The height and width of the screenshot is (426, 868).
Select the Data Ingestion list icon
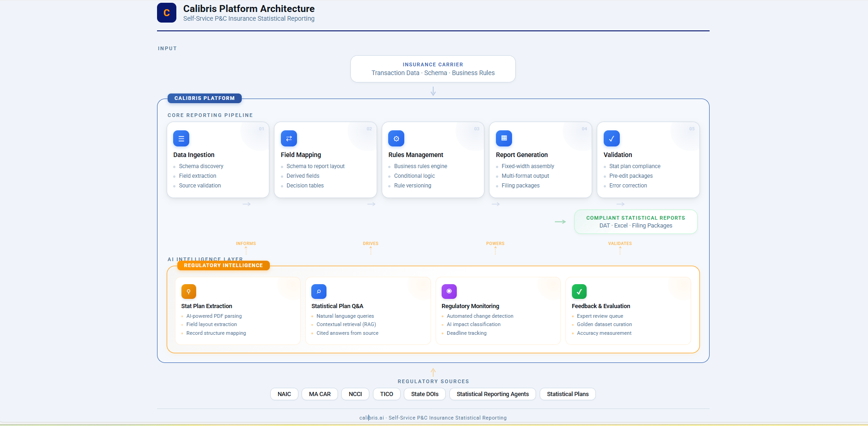[181, 138]
